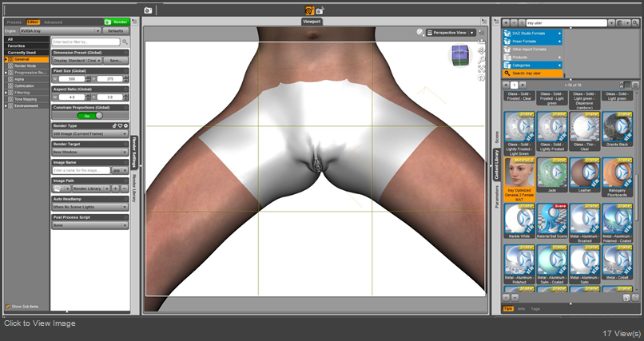The width and height of the screenshot is (644, 341).
Task: Click the Aspect Ratio width stepper
Action: pyautogui.click(x=87, y=97)
